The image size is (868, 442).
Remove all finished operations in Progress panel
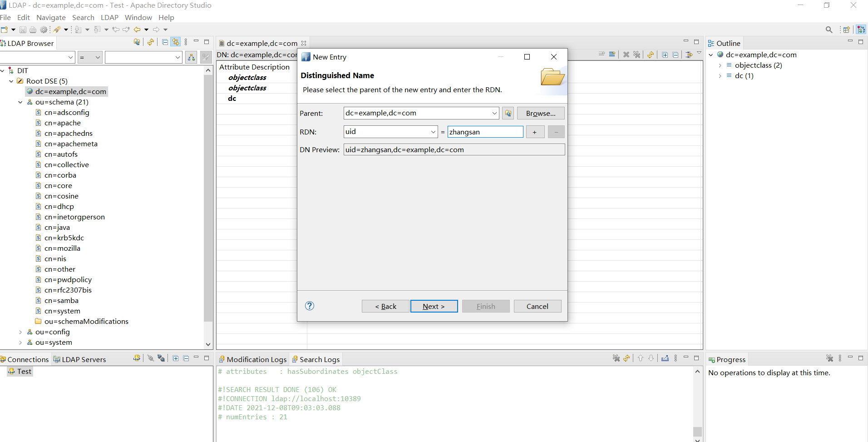point(829,358)
